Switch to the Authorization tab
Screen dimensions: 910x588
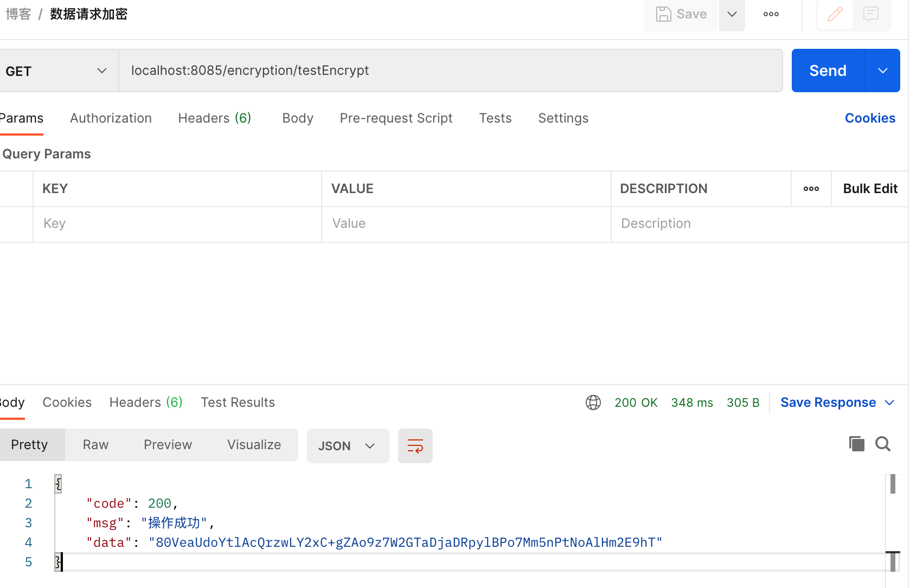111,118
